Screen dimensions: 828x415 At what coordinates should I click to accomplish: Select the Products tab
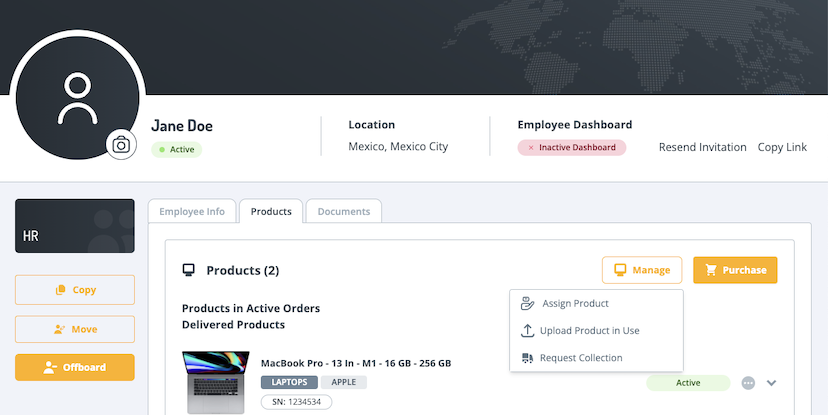tap(271, 212)
